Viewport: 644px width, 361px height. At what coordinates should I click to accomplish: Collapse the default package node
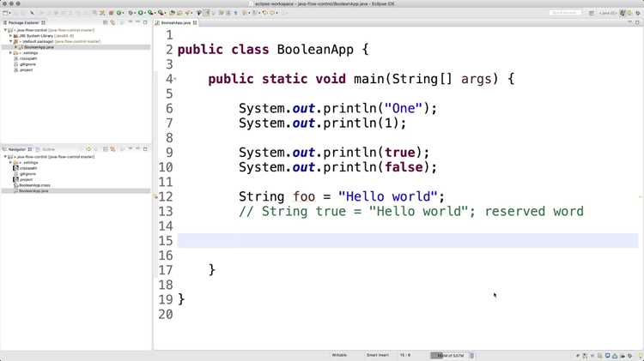tap(10, 41)
